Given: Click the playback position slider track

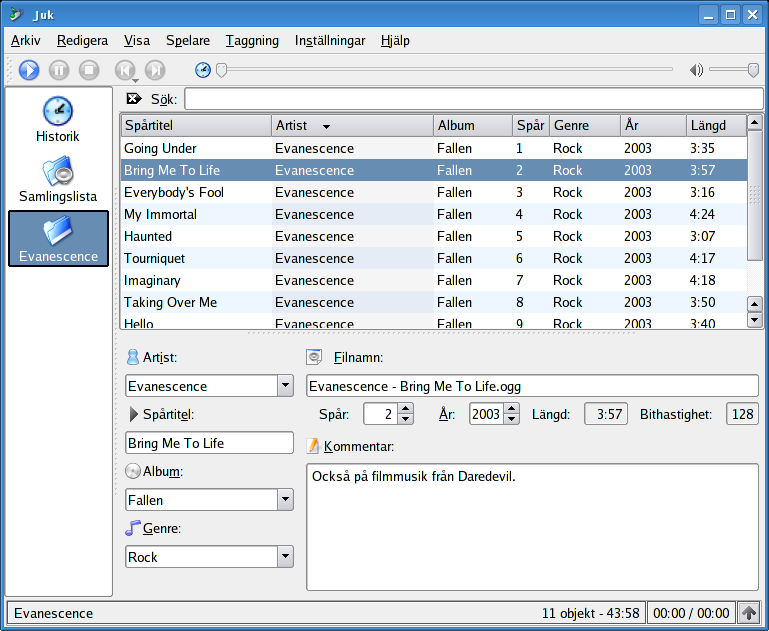Looking at the screenshot, I should pyautogui.click(x=450, y=70).
